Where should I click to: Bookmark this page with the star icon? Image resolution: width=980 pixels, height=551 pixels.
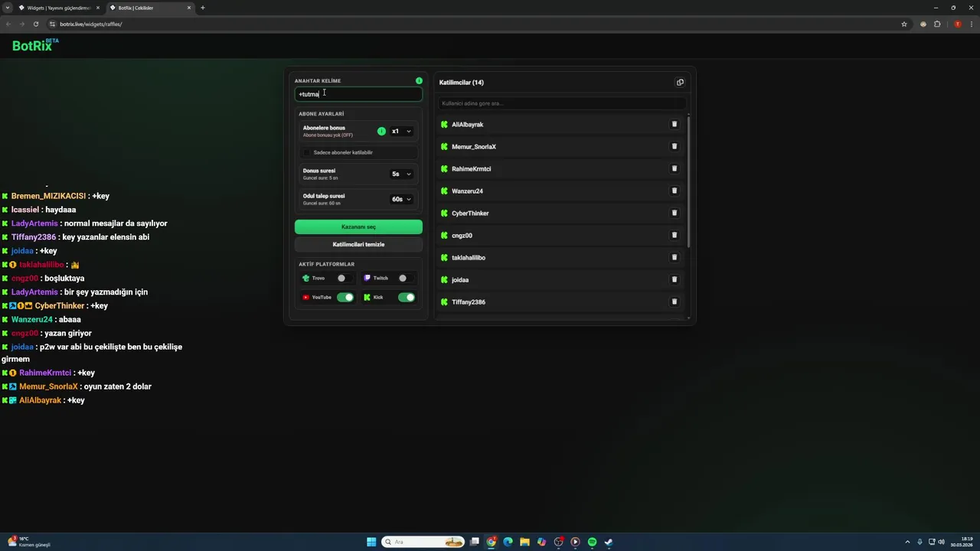[x=904, y=24]
